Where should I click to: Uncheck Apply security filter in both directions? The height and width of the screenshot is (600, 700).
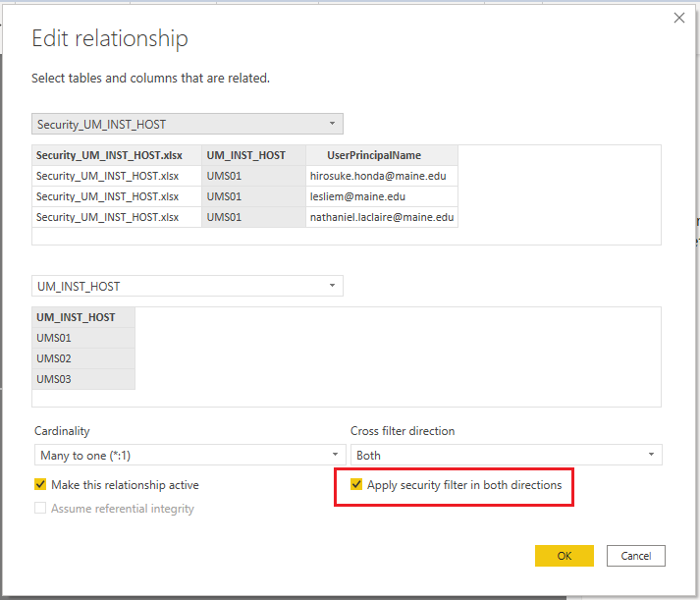pyautogui.click(x=356, y=484)
